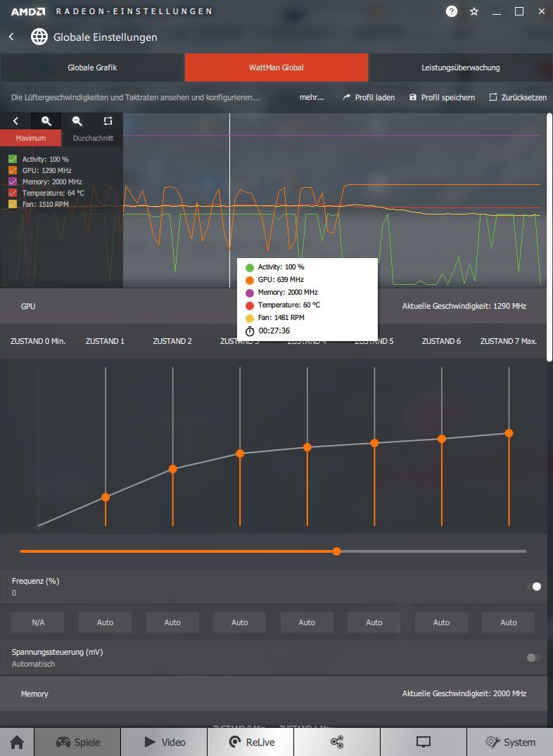Toggle the Fan graph checkbox
Screen dimensions: 553x756
(13, 204)
